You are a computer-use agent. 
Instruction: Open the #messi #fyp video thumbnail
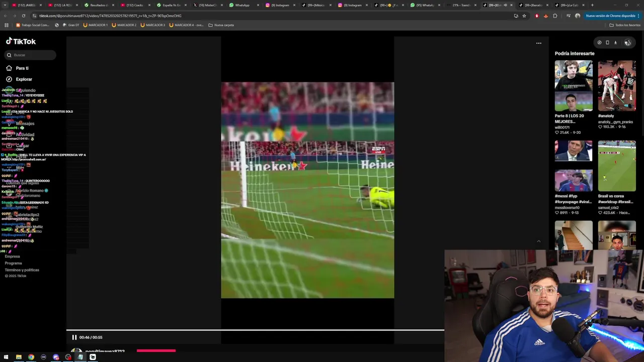pos(574,166)
